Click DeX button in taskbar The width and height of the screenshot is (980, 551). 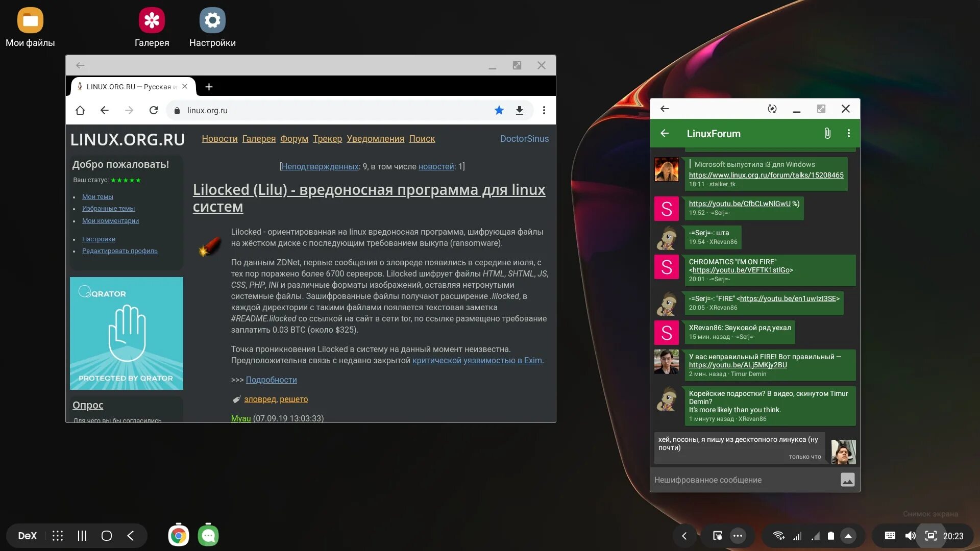[27, 536]
